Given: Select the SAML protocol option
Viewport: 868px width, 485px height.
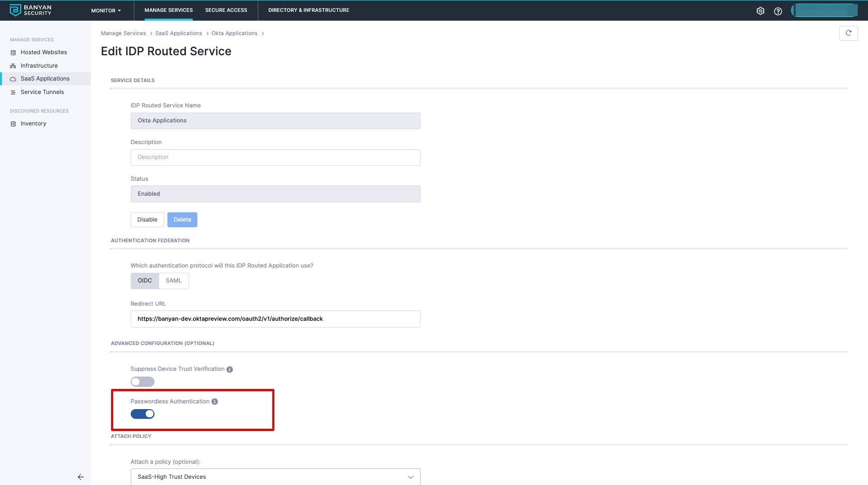Looking at the screenshot, I should pyautogui.click(x=174, y=280).
